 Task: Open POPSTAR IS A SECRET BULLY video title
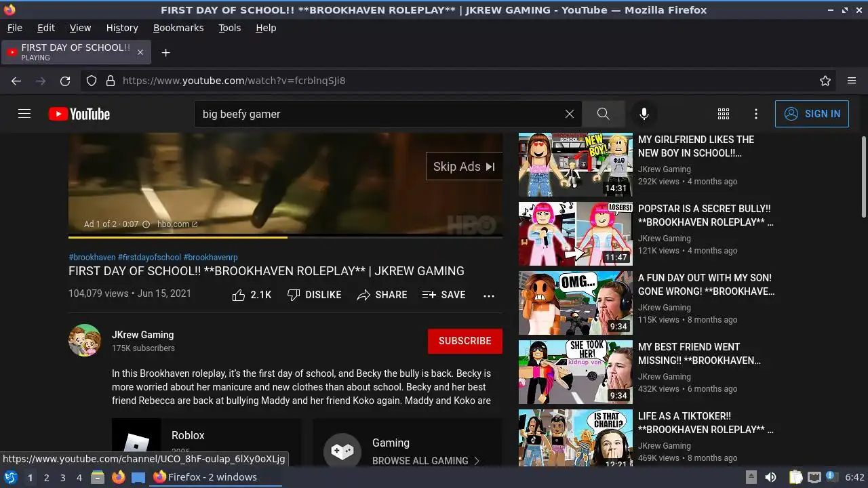[x=705, y=216]
